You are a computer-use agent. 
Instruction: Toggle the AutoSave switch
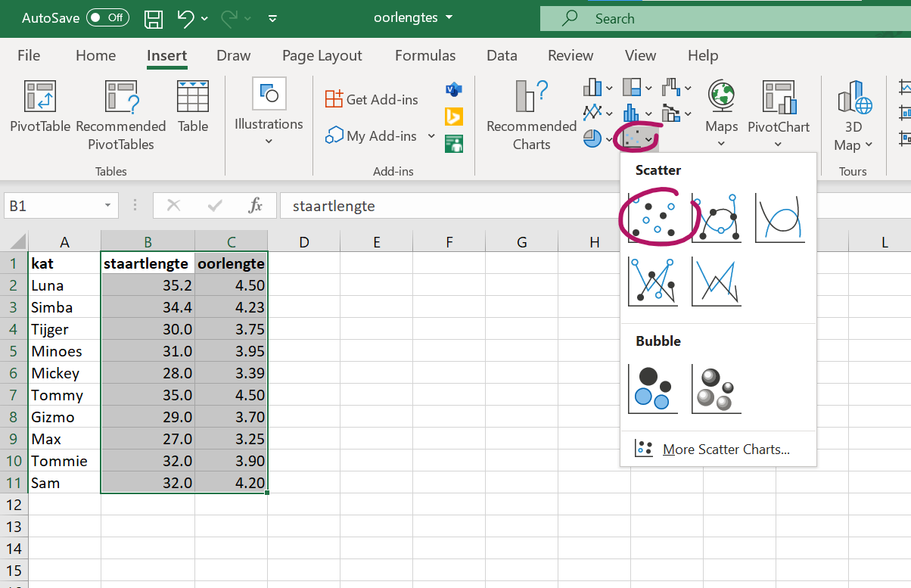coord(107,18)
